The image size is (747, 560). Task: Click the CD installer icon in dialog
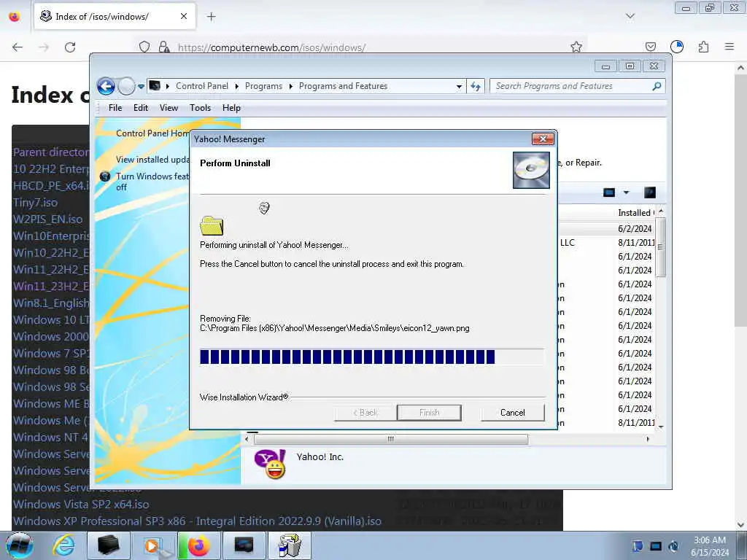click(x=531, y=170)
